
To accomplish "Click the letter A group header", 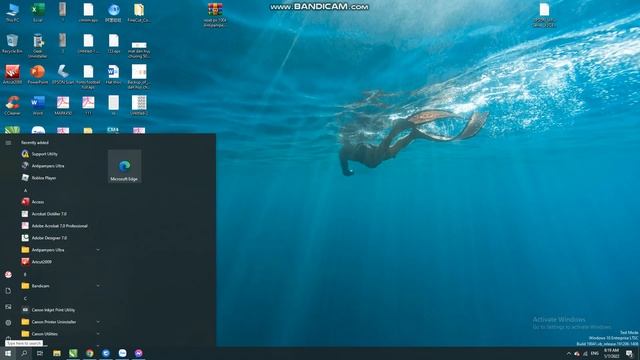I will pyautogui.click(x=25, y=190).
